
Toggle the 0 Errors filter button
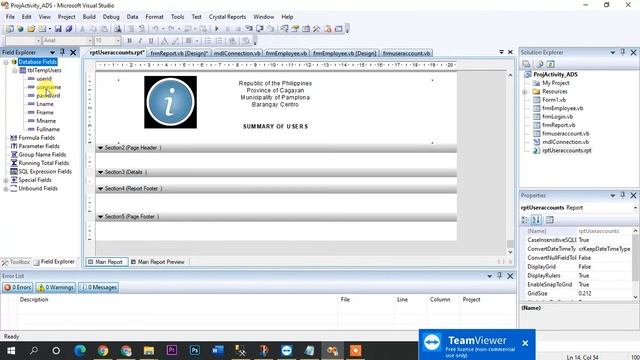click(17, 287)
